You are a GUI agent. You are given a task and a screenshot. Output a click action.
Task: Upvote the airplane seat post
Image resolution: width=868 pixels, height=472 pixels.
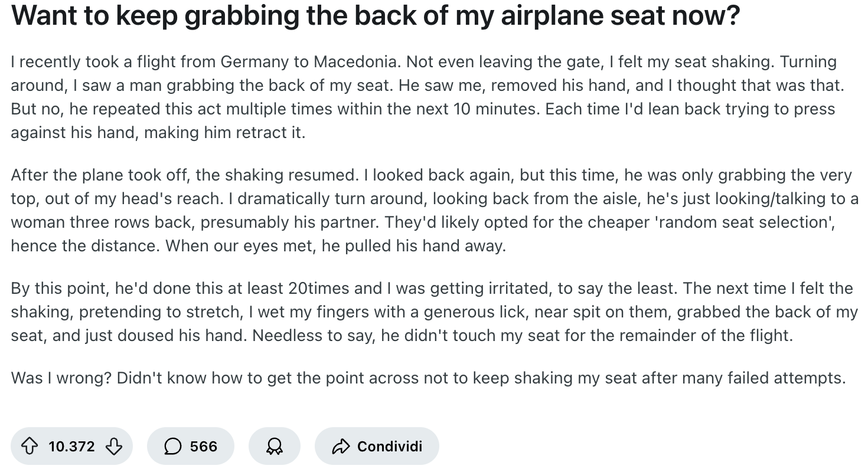click(32, 446)
